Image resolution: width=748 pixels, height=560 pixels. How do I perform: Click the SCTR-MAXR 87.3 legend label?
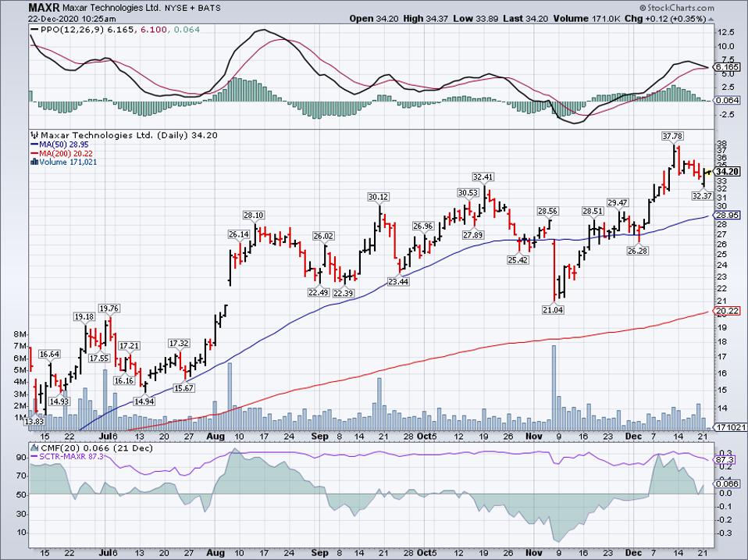pos(72,457)
